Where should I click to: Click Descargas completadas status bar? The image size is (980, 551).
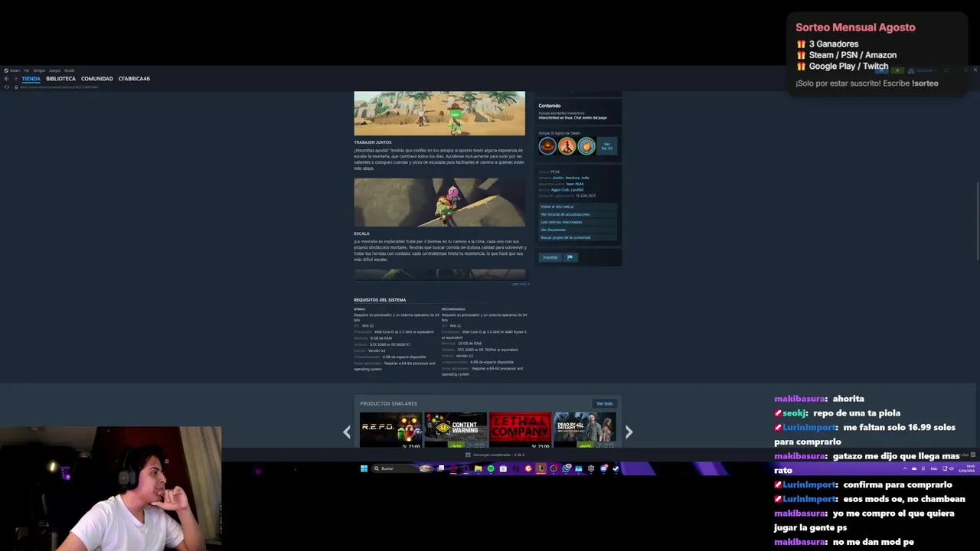(x=495, y=455)
